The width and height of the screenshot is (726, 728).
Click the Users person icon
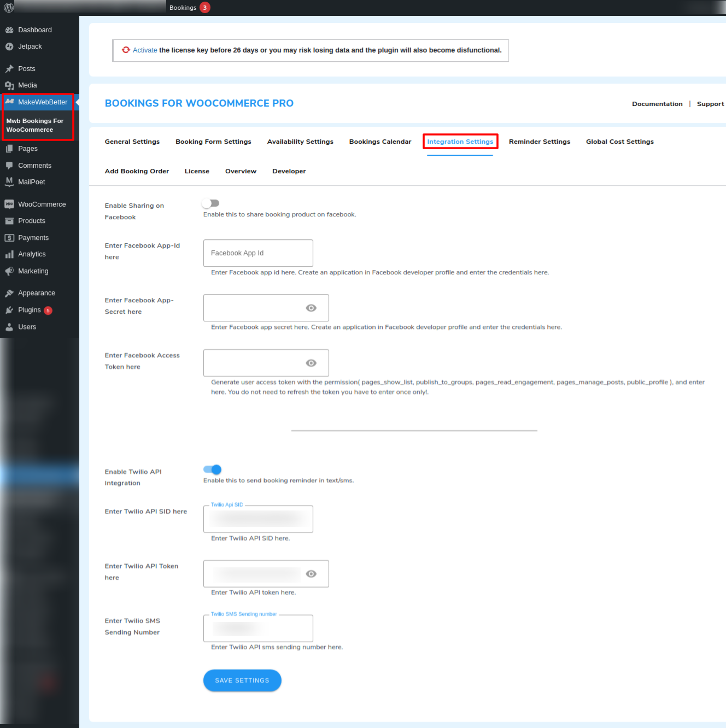click(x=9, y=327)
